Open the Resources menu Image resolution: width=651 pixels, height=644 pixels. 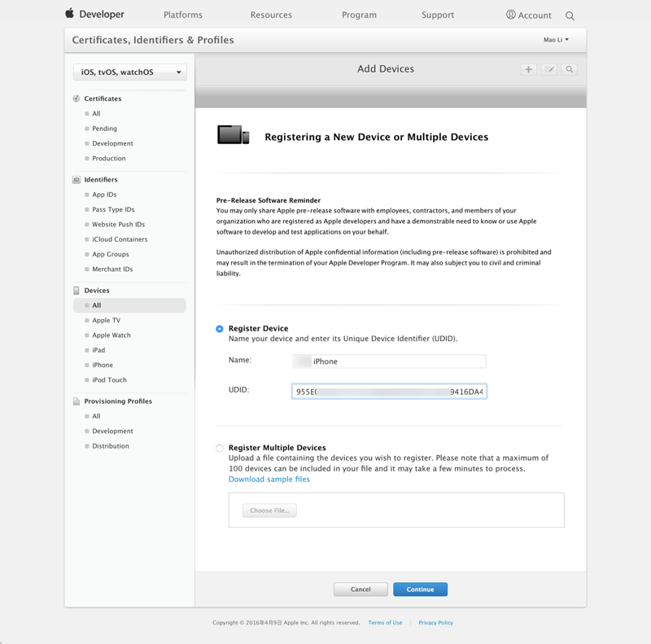[271, 15]
